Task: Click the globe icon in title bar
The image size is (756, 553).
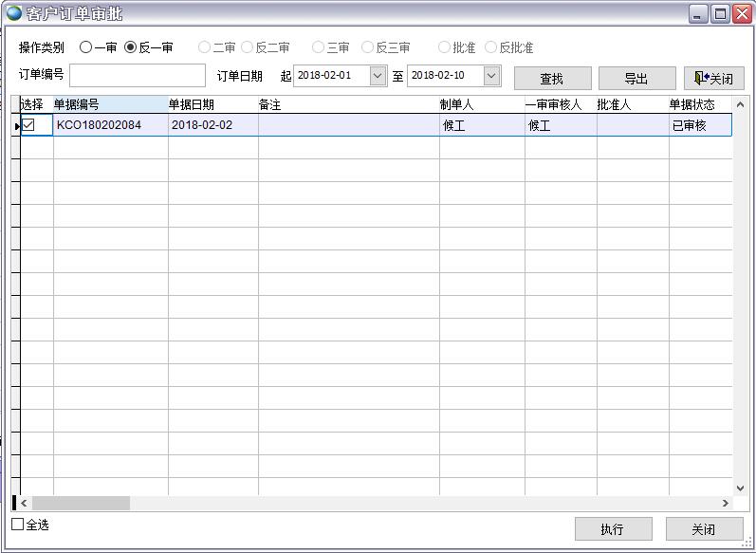Action: click(x=13, y=13)
